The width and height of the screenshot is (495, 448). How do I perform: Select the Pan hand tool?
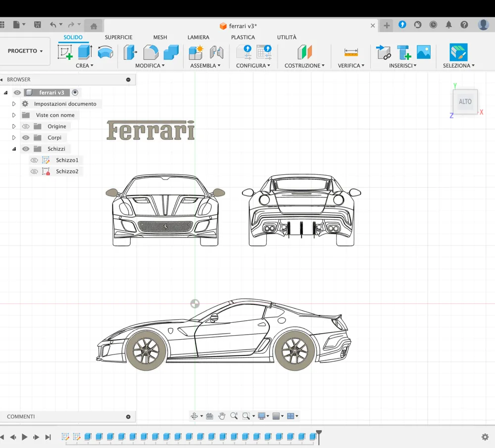coord(222,416)
